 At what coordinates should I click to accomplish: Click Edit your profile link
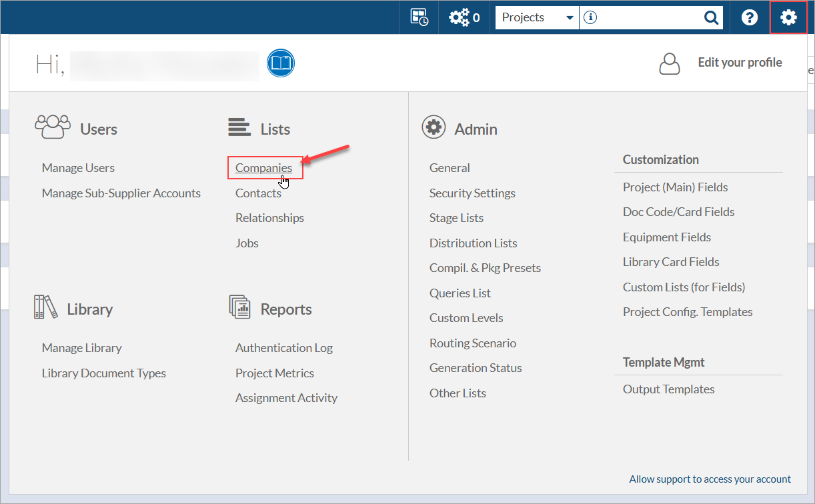click(740, 63)
